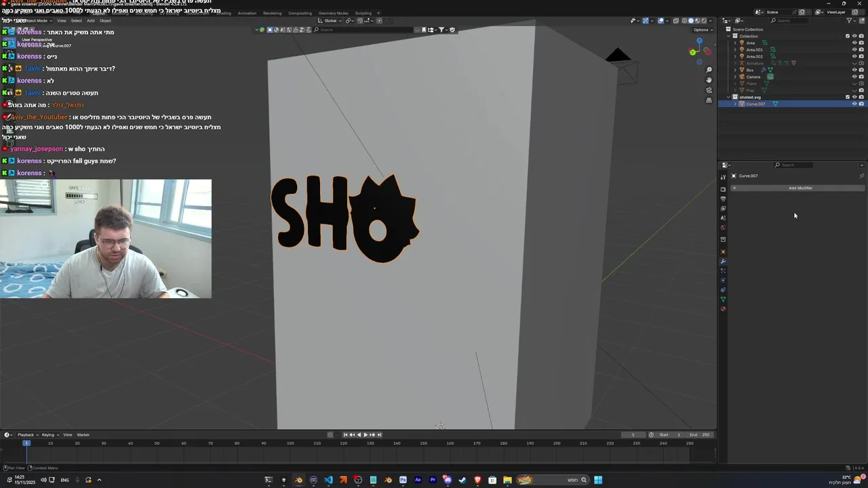This screenshot has height=488, width=868.
Task: Switch orthographic perspective grid icon
Action: [709, 100]
